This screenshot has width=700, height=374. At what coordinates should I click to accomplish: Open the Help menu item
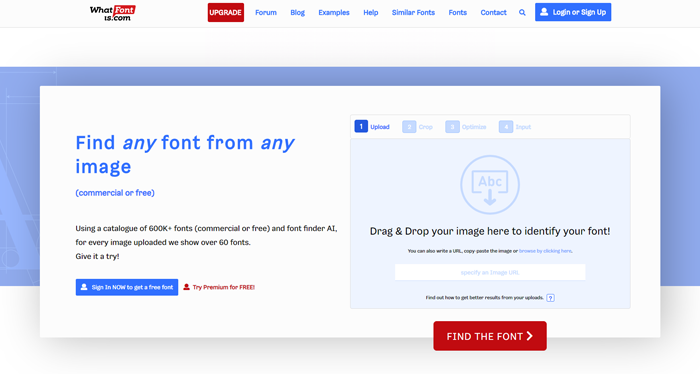tap(371, 12)
